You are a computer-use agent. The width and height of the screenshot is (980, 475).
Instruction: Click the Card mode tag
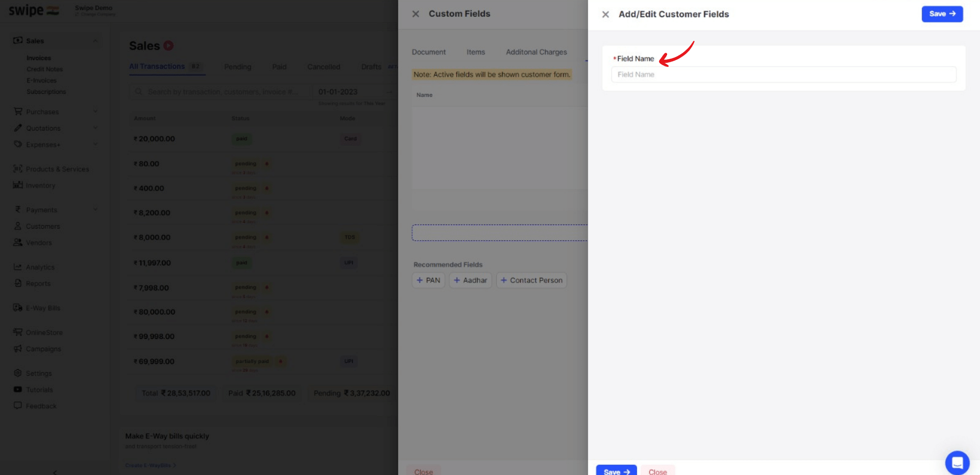point(351,139)
